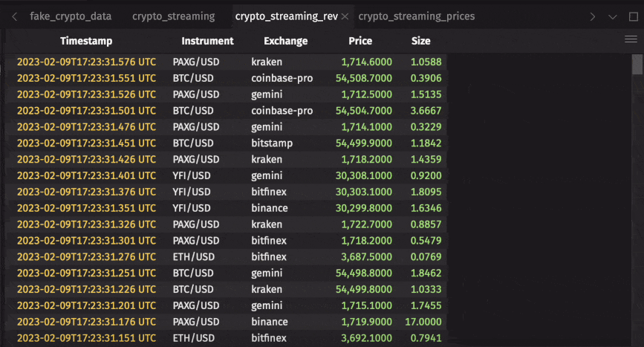Sort by the Price column header

point(360,41)
